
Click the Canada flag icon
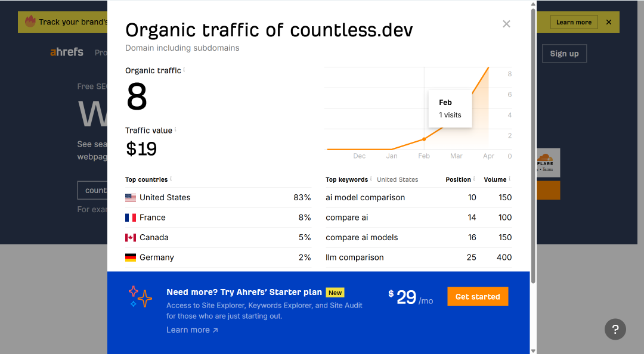point(131,237)
